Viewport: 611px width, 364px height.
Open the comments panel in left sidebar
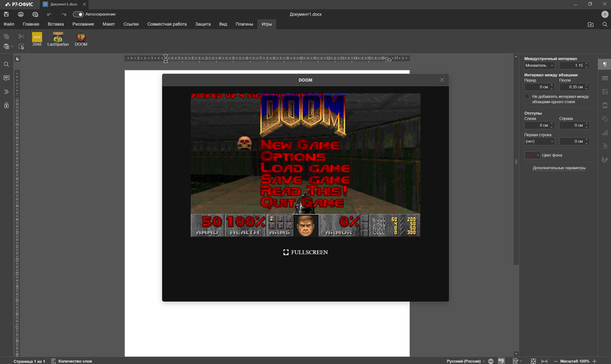point(6,78)
